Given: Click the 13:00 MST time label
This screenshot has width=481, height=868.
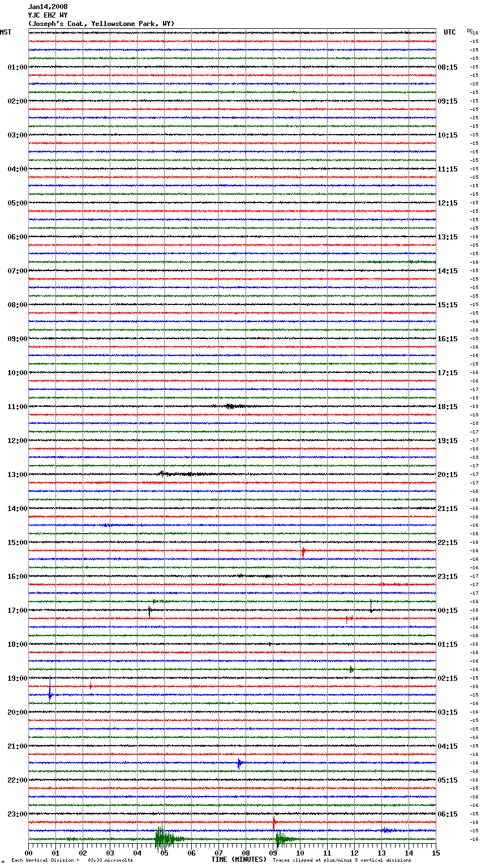Looking at the screenshot, I should pos(18,475).
